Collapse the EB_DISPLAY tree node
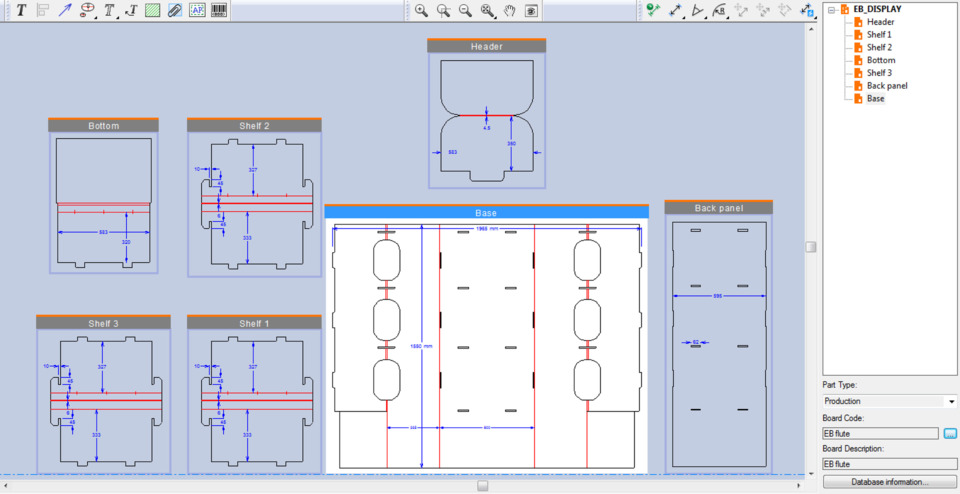This screenshot has height=494, width=960. [830, 9]
